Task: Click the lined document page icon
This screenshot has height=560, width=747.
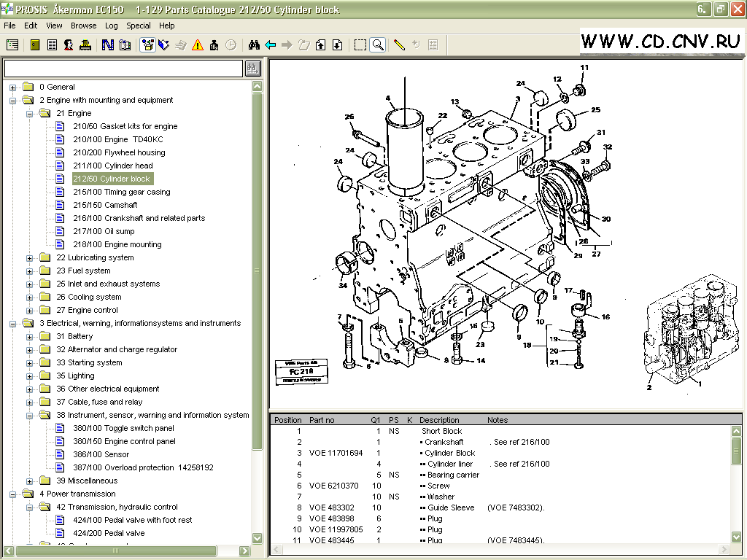Action: (52, 45)
